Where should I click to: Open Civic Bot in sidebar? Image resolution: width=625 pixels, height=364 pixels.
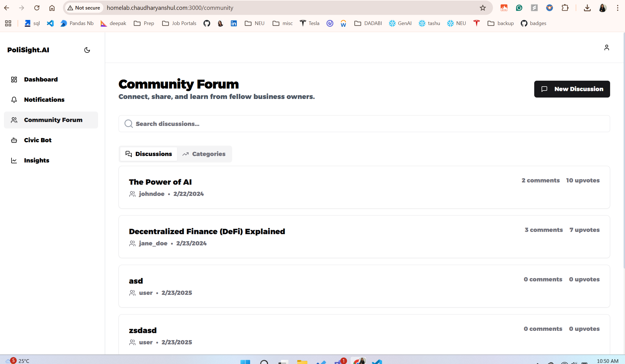[38, 140]
